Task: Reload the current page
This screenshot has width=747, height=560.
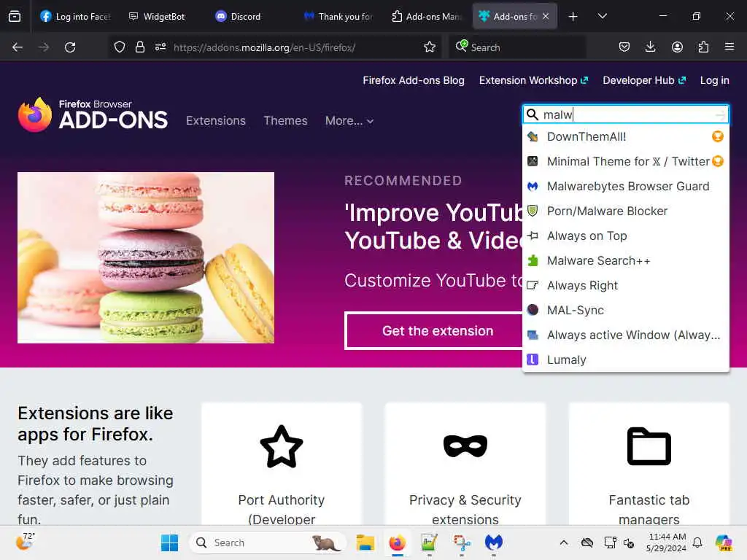Action: pyautogui.click(x=70, y=47)
